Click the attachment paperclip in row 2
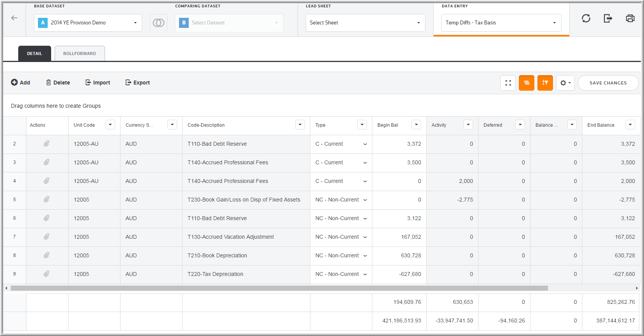This screenshot has height=336, width=644. tap(46, 144)
